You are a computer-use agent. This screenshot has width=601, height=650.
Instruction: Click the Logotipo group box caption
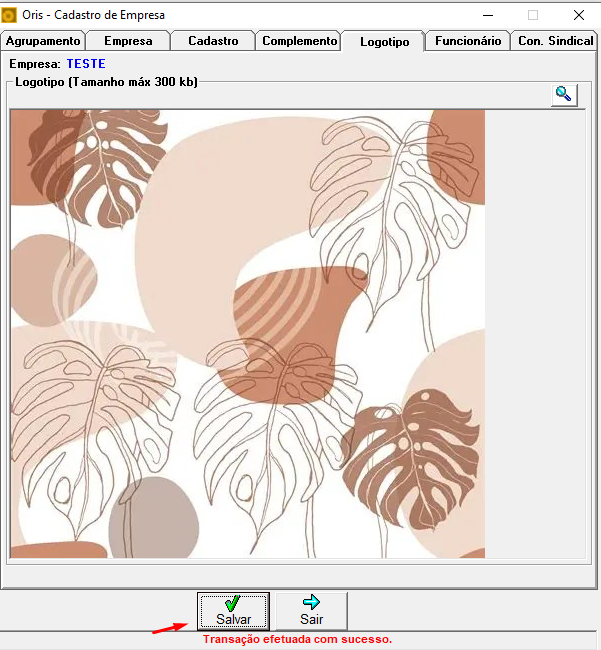click(106, 82)
